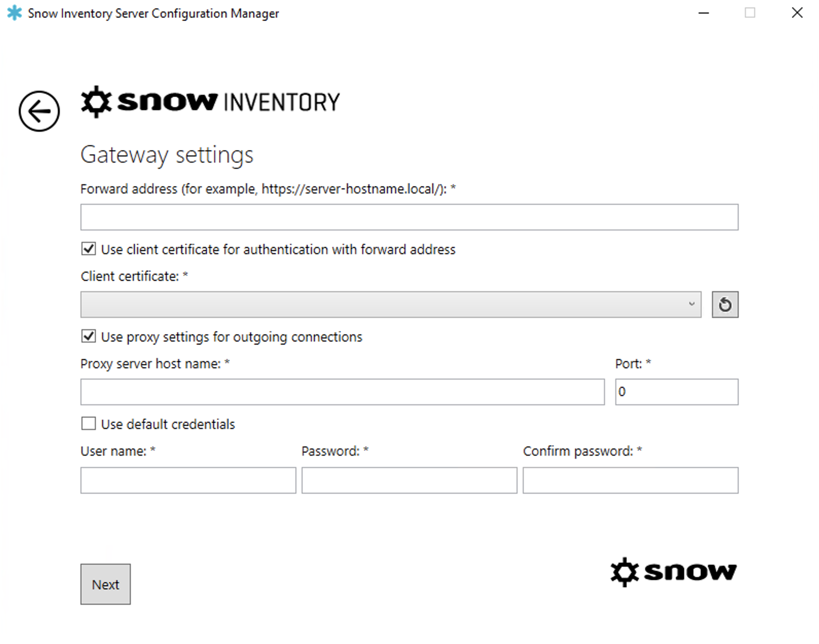Click the Proxy server host name field
819x644 pixels.
(342, 392)
